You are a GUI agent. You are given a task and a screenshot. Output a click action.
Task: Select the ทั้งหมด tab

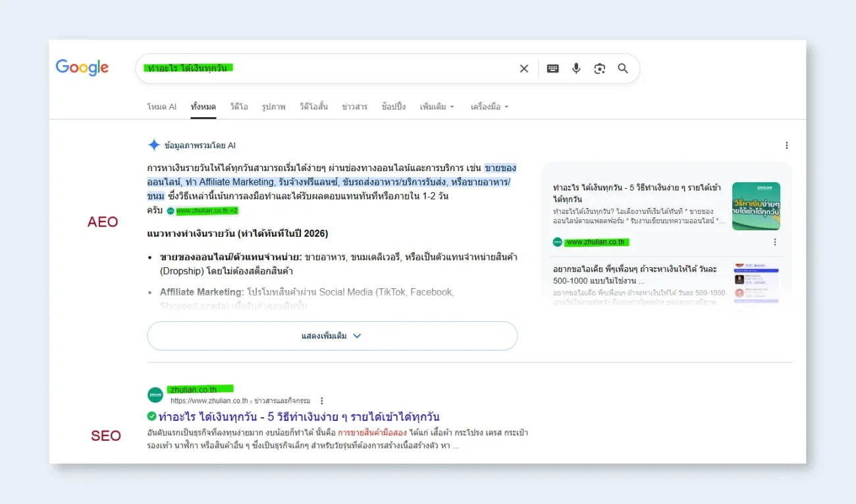(203, 107)
